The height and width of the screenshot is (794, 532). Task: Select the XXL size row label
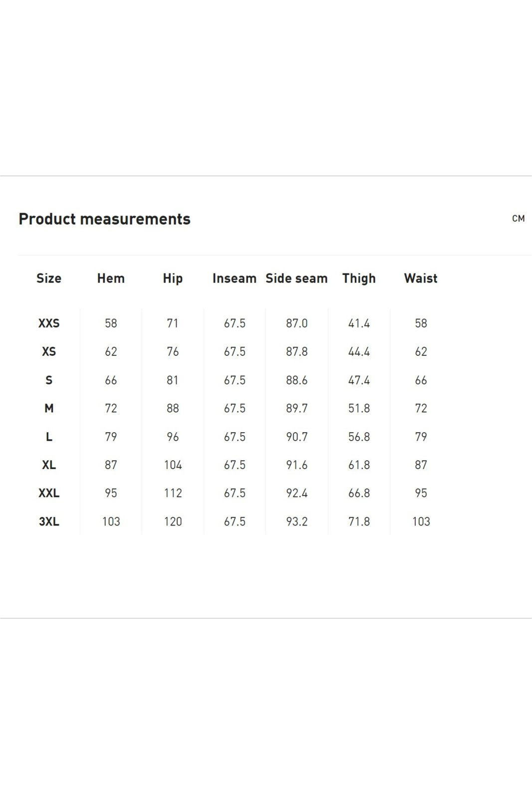pyautogui.click(x=49, y=494)
